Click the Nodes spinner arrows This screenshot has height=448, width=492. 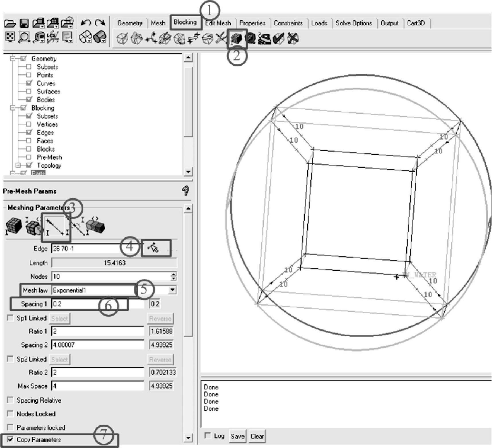[173, 276]
